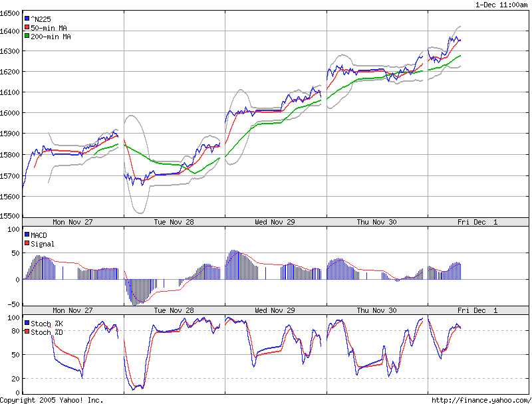Click the 16100 price axis label
532x404 pixels.
(10, 92)
